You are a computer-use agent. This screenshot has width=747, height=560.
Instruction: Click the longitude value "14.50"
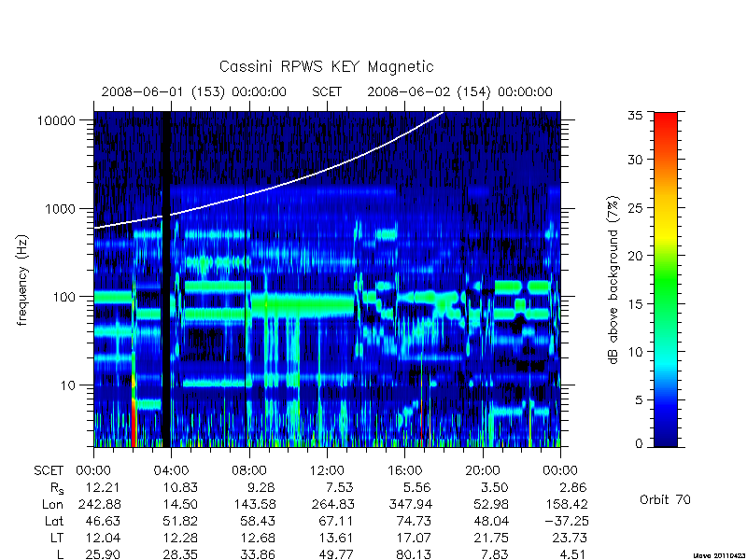(180, 504)
